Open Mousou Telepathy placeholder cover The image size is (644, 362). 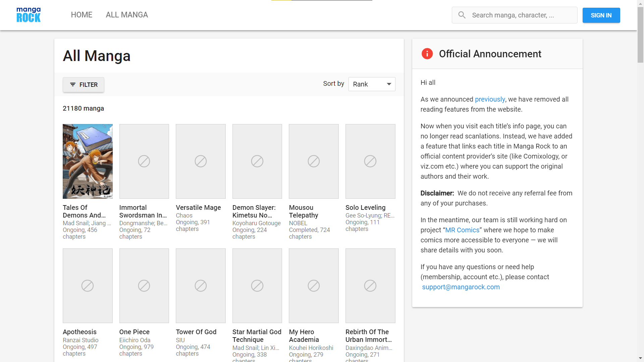pos(314,161)
